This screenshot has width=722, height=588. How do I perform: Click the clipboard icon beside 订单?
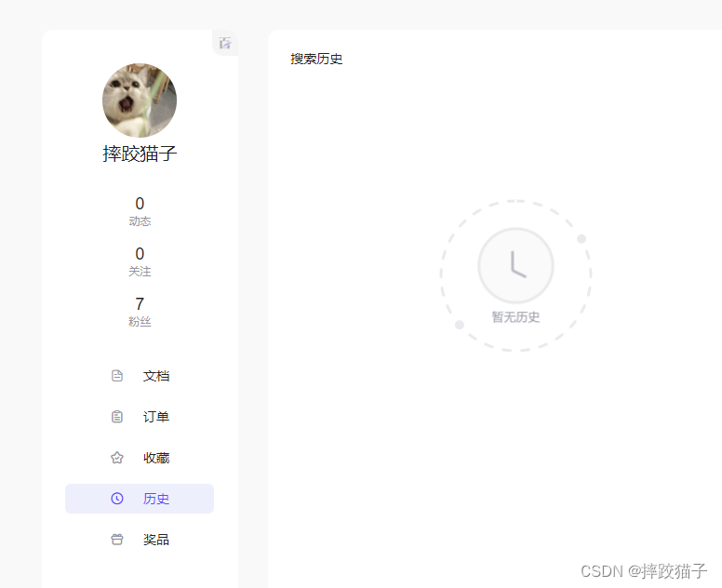(x=117, y=417)
